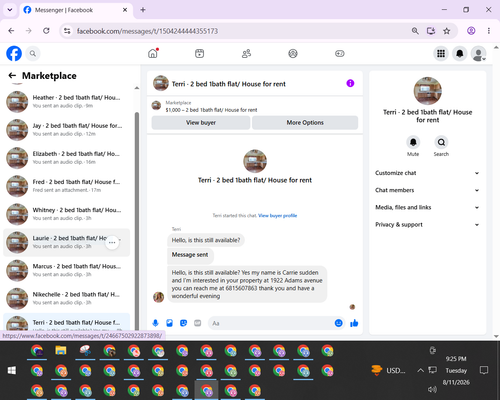Bookmark this page with star icon

click(x=447, y=31)
